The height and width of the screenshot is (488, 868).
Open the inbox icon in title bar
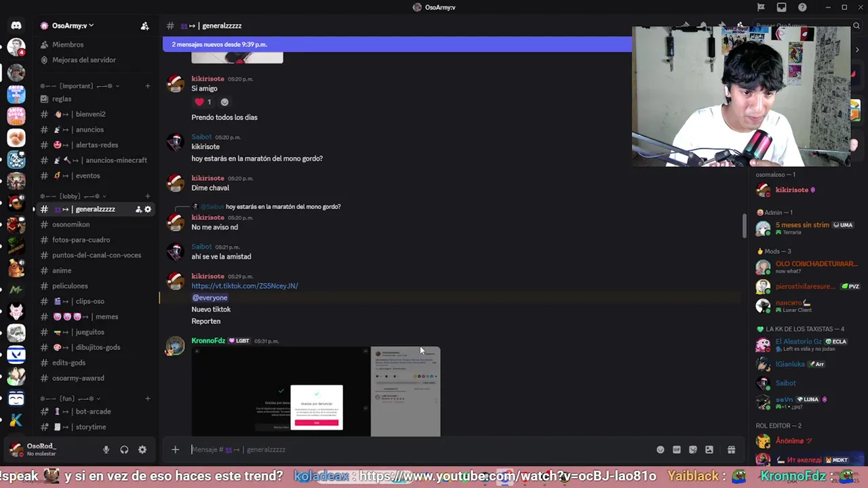coord(782,7)
